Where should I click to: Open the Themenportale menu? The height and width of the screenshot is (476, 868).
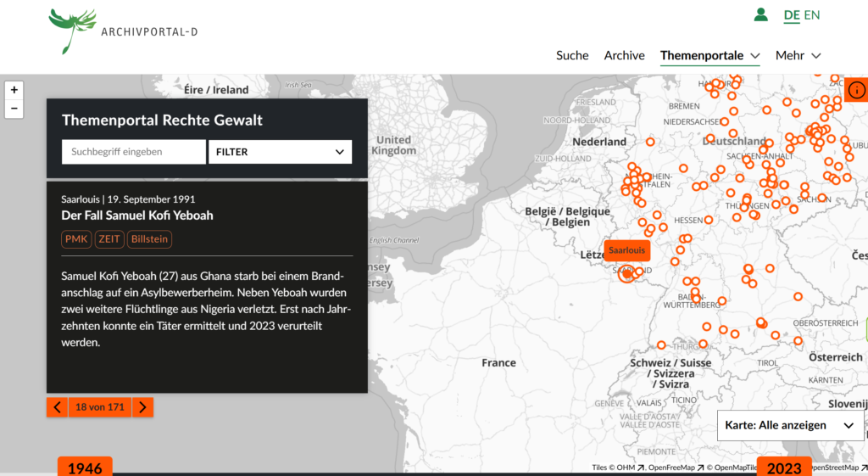709,55
